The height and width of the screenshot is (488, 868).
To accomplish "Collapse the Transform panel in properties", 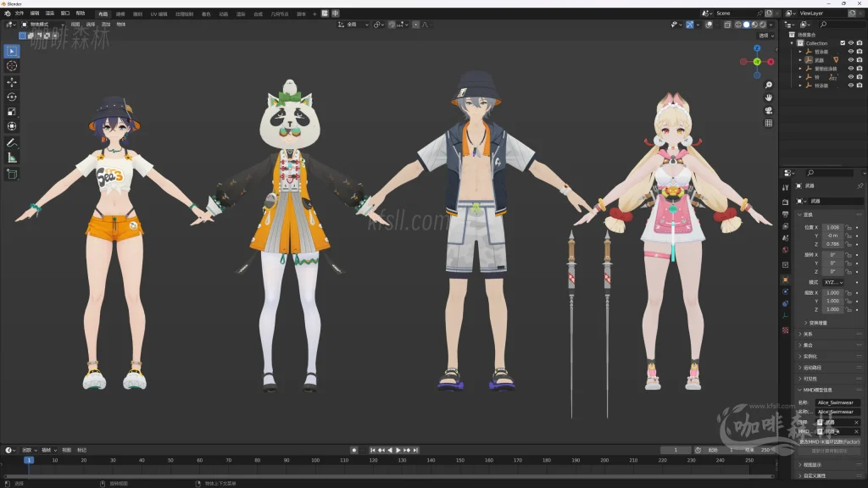I will [x=800, y=214].
